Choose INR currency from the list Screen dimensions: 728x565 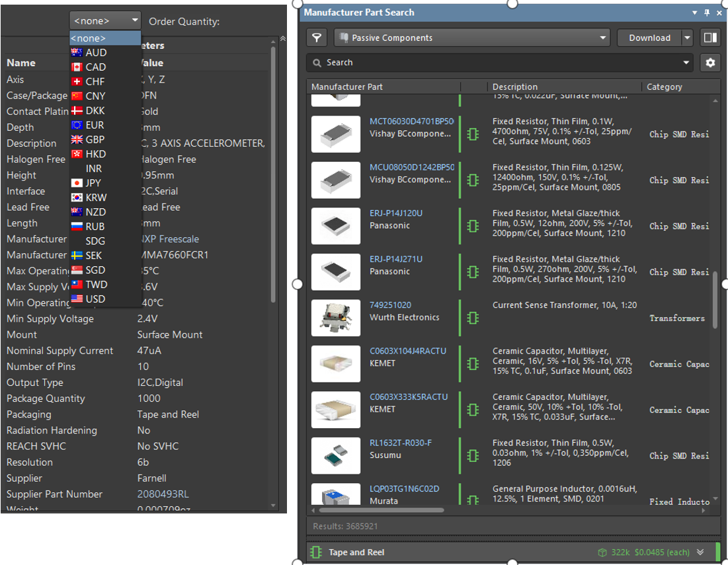[x=105, y=169]
